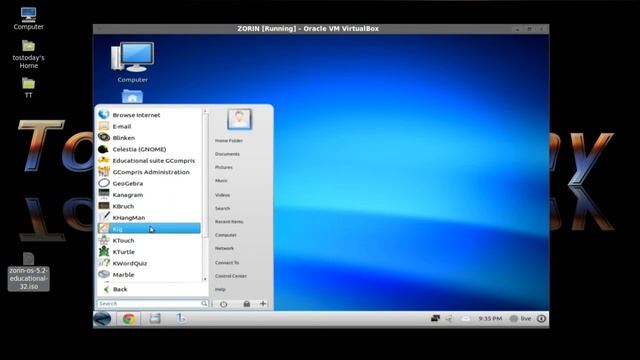Screen dimensions: 640x360
Task: Click the power shutdown icon in menu
Action: coord(223,304)
